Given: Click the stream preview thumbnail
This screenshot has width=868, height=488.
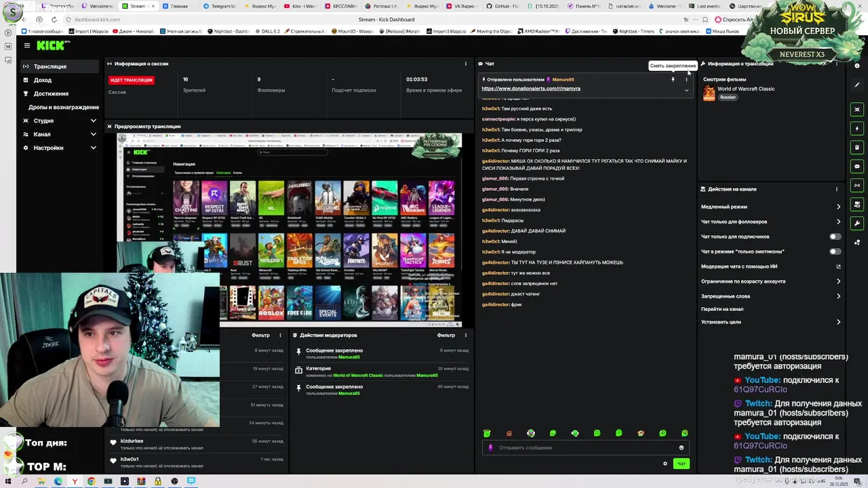Looking at the screenshot, I should (290, 229).
